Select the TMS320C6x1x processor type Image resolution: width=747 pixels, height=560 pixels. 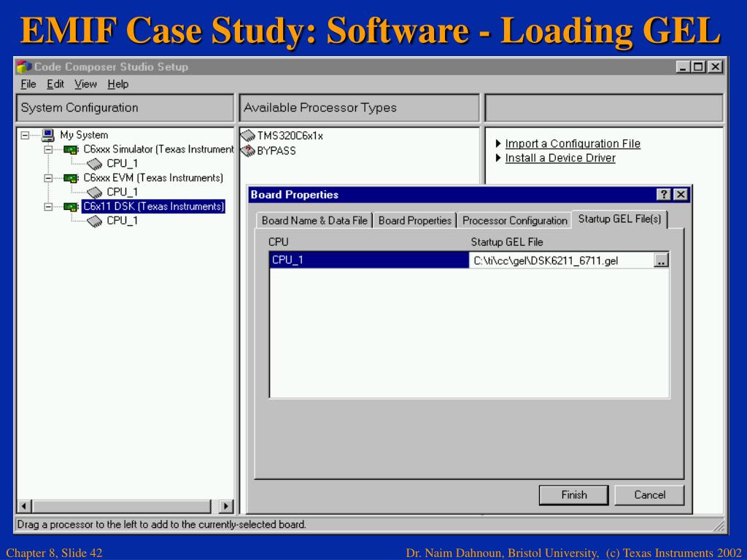(x=290, y=136)
